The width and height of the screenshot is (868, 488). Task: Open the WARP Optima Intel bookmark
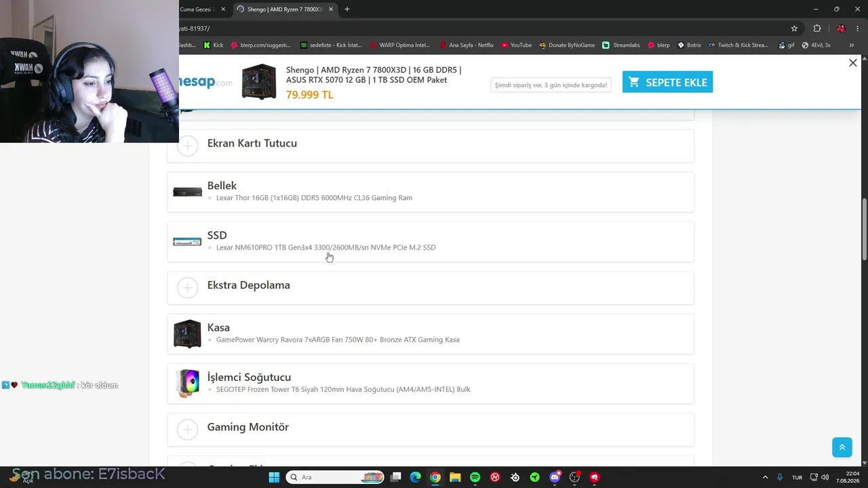click(400, 45)
